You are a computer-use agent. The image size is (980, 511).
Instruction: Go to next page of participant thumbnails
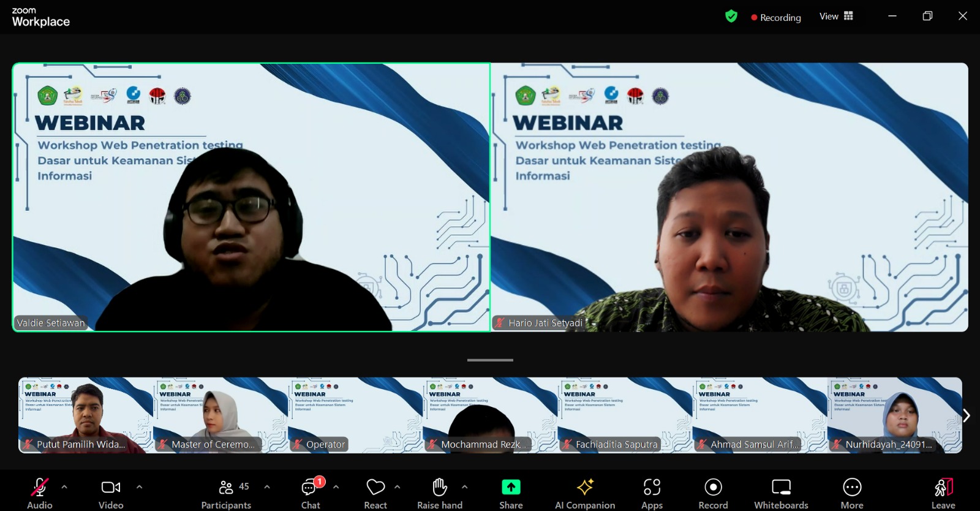click(967, 415)
